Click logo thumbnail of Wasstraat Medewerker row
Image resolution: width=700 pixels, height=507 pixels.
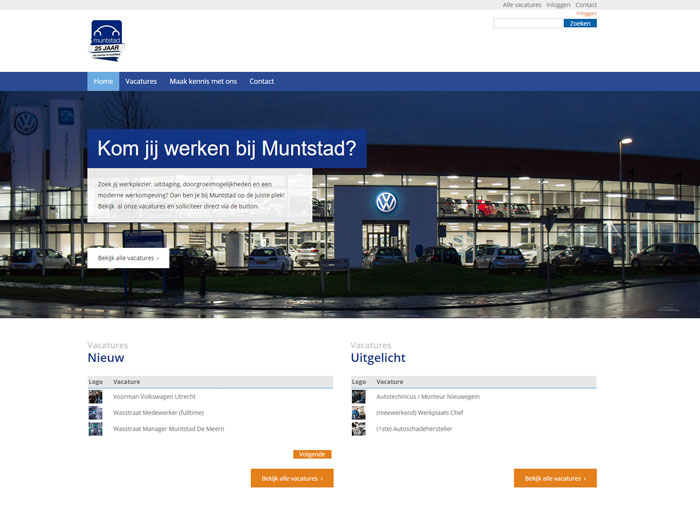95,412
